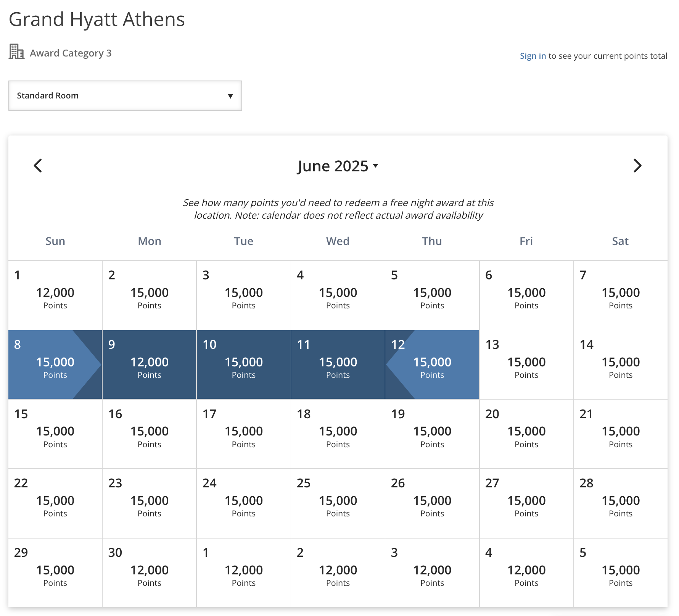Screen dimensions: 679x616
Task: Click highlighted June 10 cell
Action: pyautogui.click(x=244, y=365)
